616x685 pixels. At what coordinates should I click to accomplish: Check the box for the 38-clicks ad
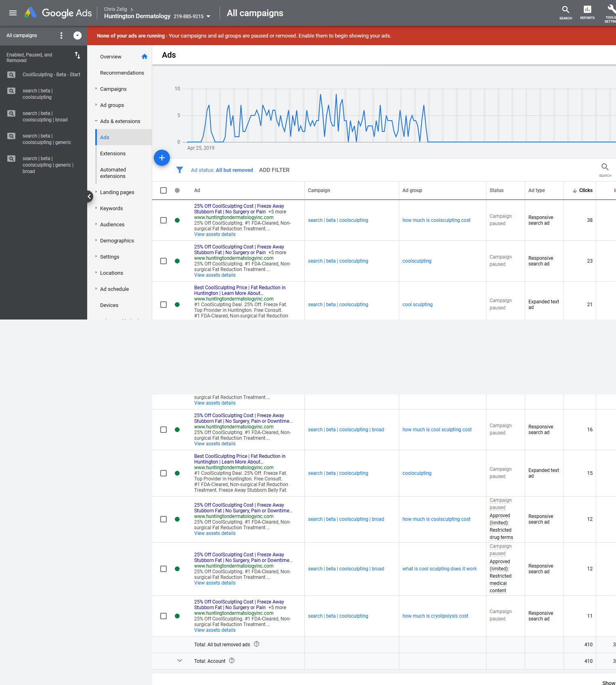[163, 220]
